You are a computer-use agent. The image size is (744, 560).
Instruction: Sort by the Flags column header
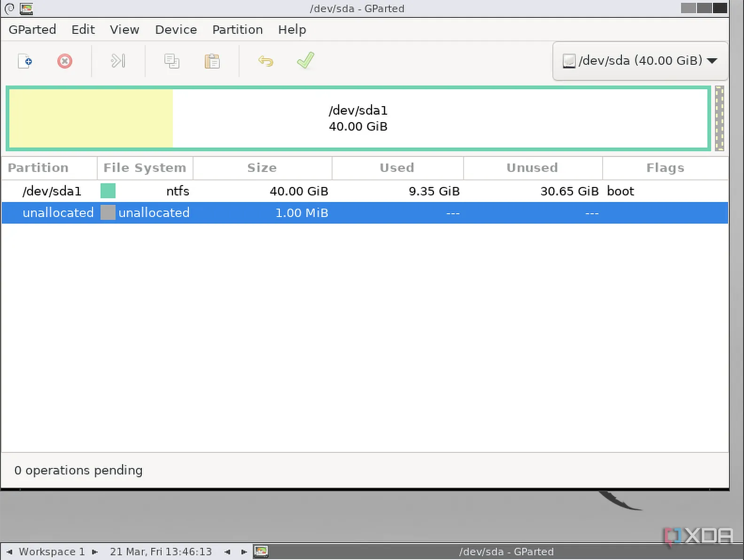pyautogui.click(x=665, y=168)
